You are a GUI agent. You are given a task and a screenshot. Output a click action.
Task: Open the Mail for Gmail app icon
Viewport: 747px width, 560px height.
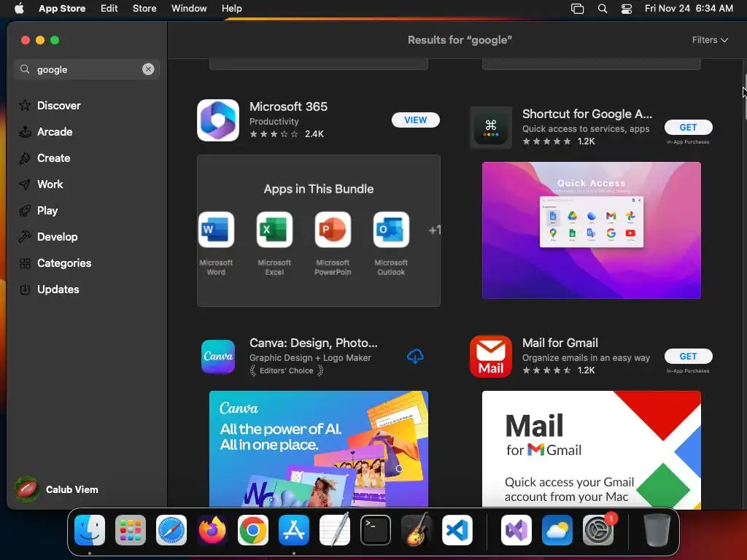pos(491,356)
